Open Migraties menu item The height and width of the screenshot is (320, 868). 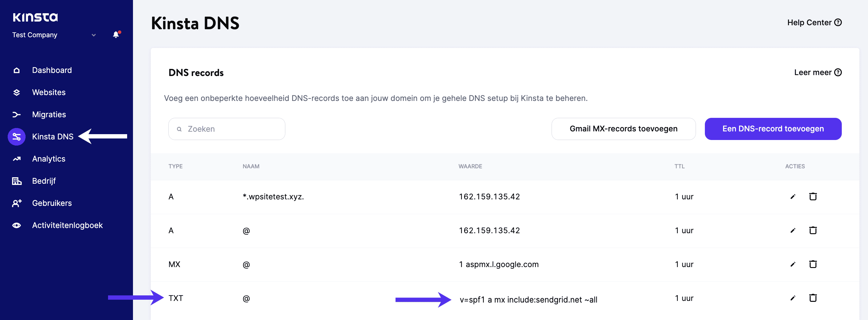[x=49, y=115]
